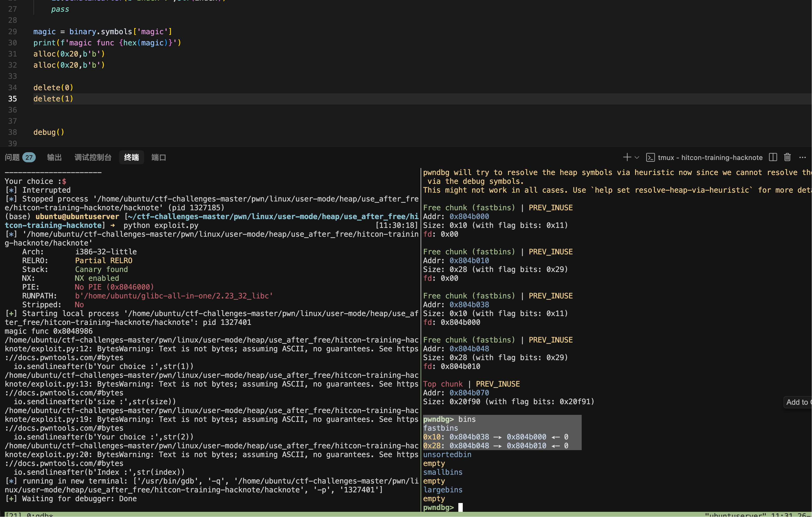The image size is (812, 517).
Task: Click the pwndbg prompt input cursor
Action: 460,507
